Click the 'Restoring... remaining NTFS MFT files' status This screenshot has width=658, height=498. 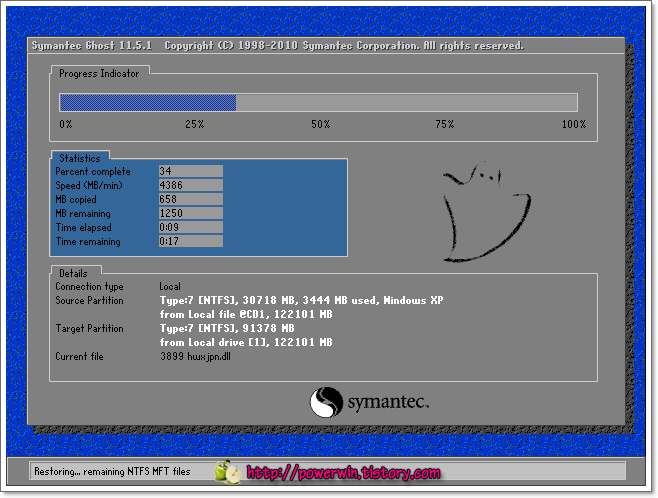click(112, 472)
